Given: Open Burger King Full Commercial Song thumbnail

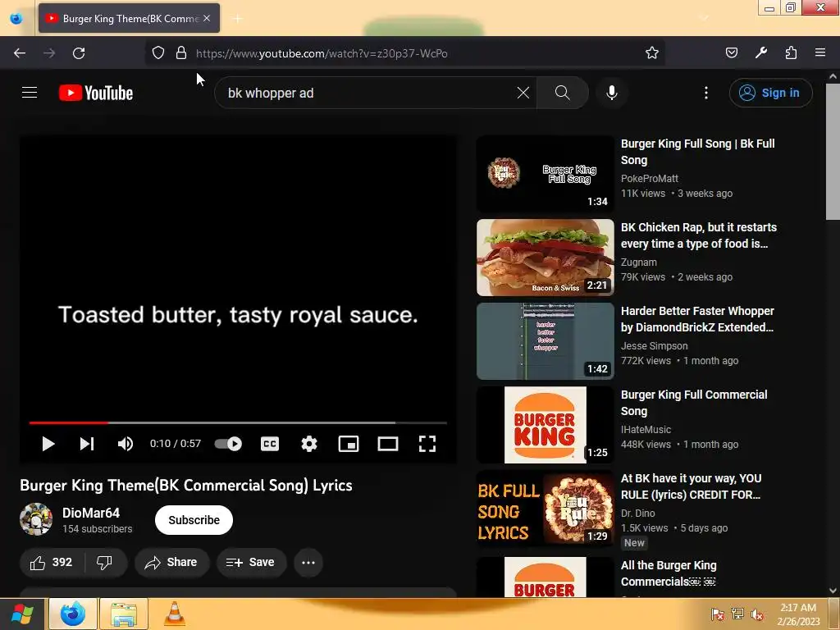Looking at the screenshot, I should click(x=546, y=424).
